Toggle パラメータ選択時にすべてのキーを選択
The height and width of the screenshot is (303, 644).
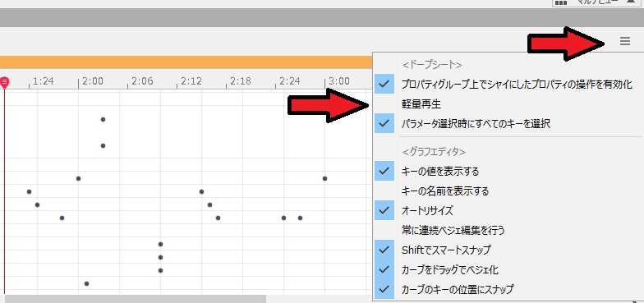tap(508, 123)
